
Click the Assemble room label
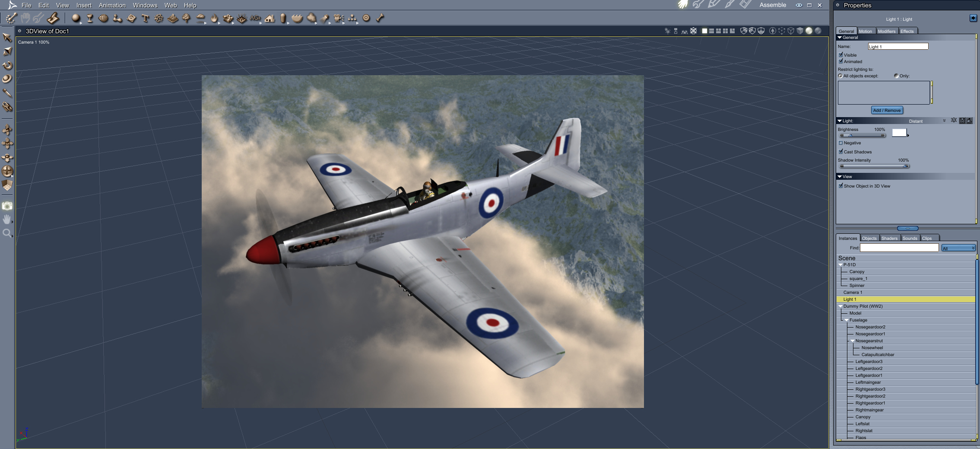pos(773,5)
